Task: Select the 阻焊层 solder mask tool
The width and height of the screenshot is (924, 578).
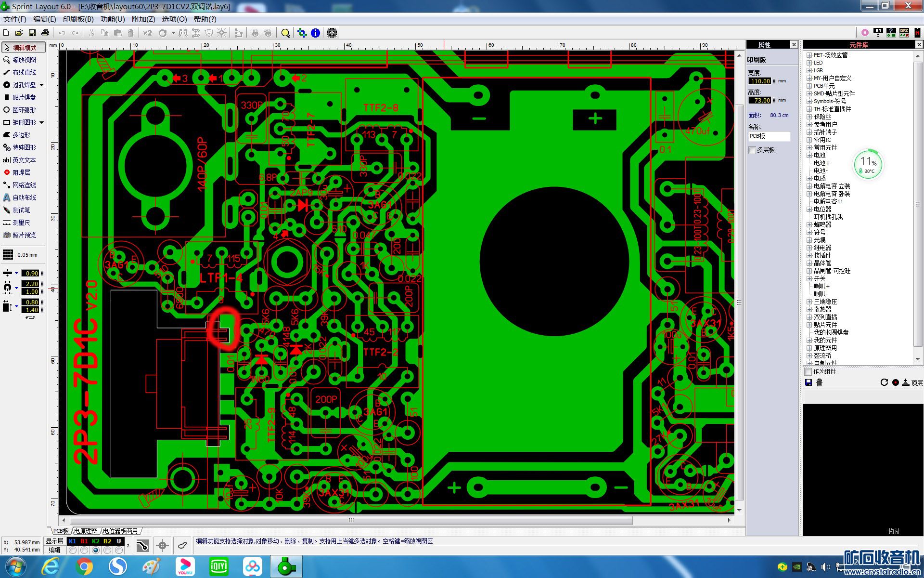Action: 21,172
